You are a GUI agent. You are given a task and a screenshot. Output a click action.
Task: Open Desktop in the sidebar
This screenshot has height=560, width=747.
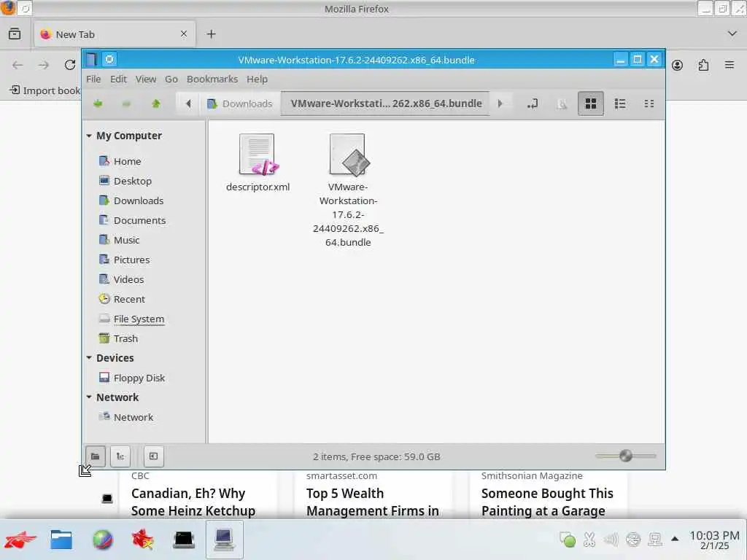[133, 181]
